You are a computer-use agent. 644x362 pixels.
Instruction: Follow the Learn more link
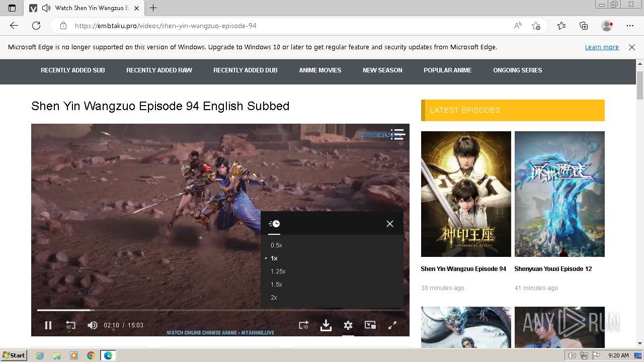point(602,47)
